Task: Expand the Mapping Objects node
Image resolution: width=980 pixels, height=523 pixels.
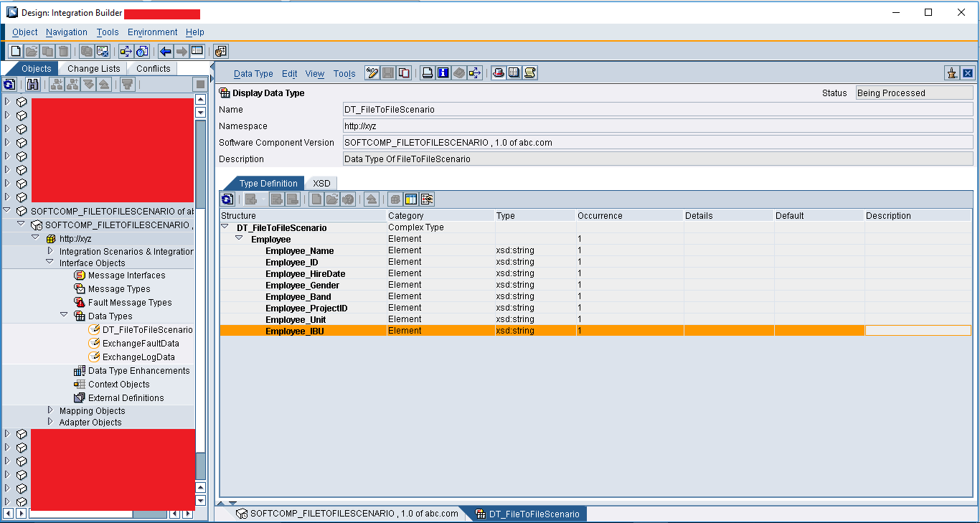Action: tap(50, 411)
